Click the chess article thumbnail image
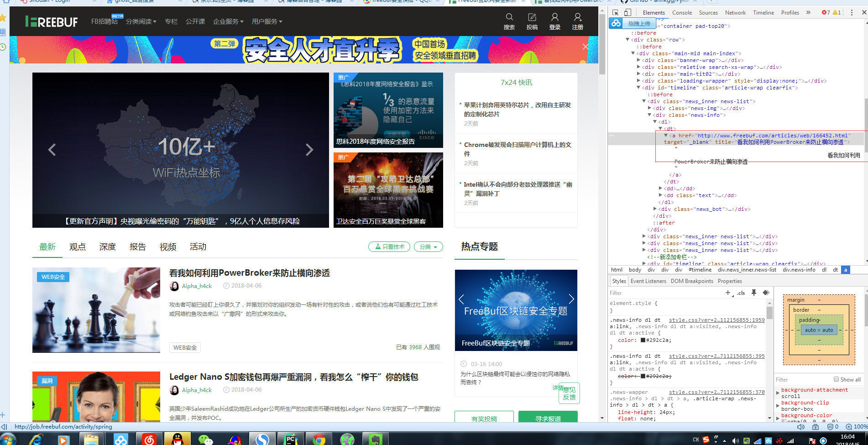Screen dimensions: 868x445 tap(96, 310)
